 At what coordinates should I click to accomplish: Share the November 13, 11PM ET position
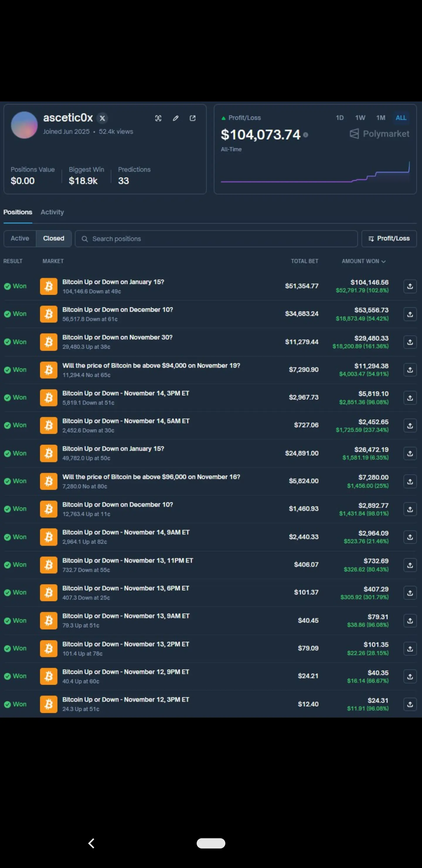[410, 565]
